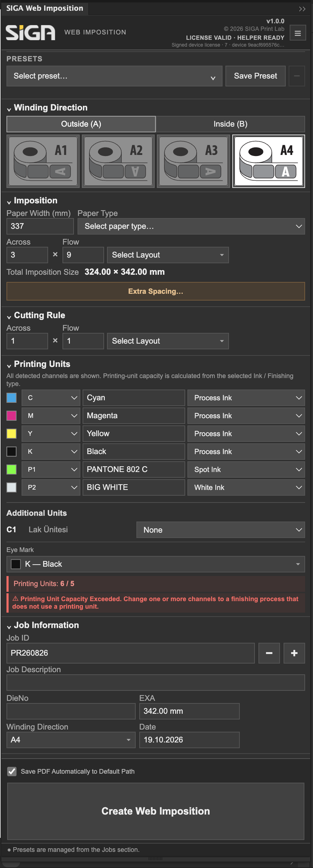Viewport: 313px width, 868px height.
Task: Change Black ink type dropdown
Action: pyautogui.click(x=246, y=452)
